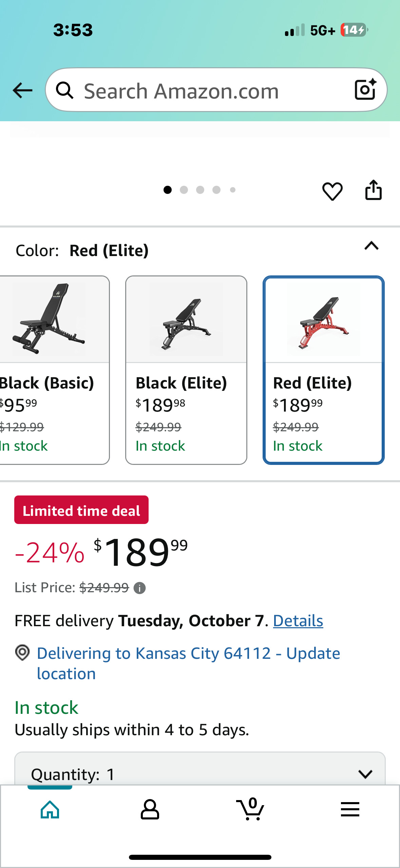Tap the Limited time deal badge
The image size is (400, 868).
point(81,510)
